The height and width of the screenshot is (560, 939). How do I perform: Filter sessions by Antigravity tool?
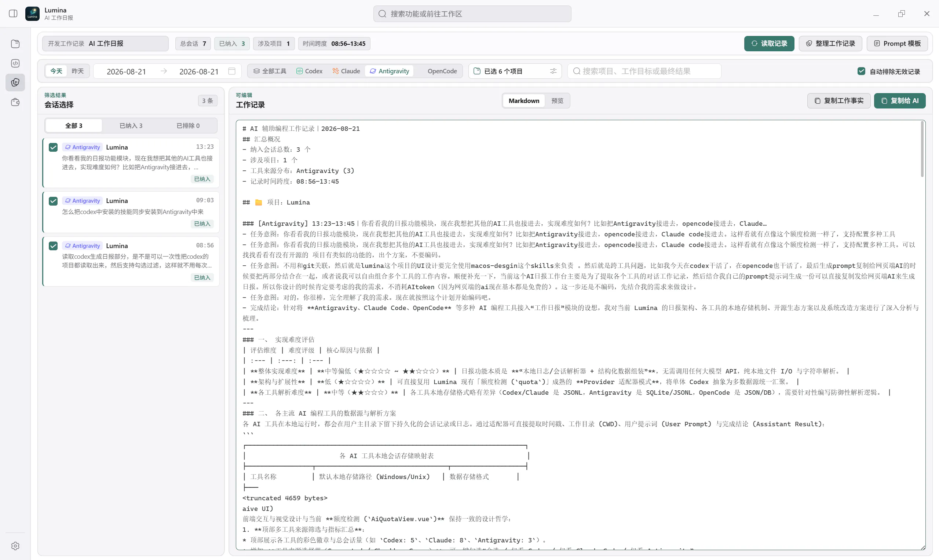(x=389, y=71)
